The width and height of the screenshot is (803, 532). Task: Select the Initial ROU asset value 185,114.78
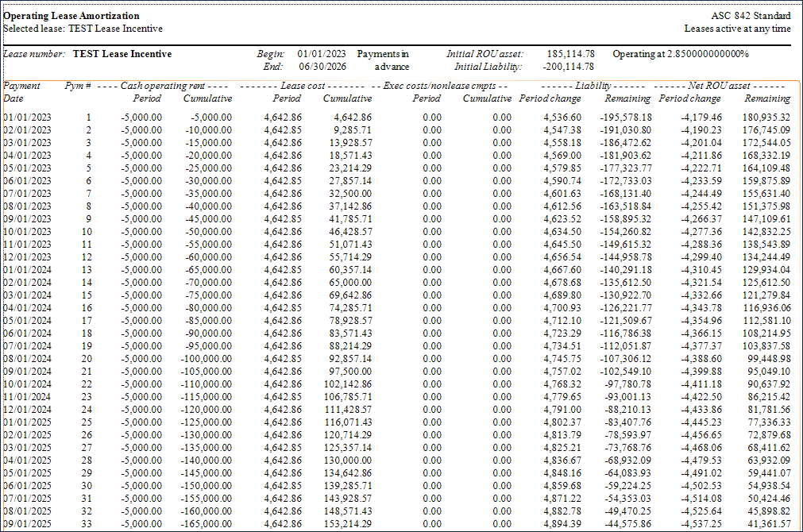click(570, 54)
